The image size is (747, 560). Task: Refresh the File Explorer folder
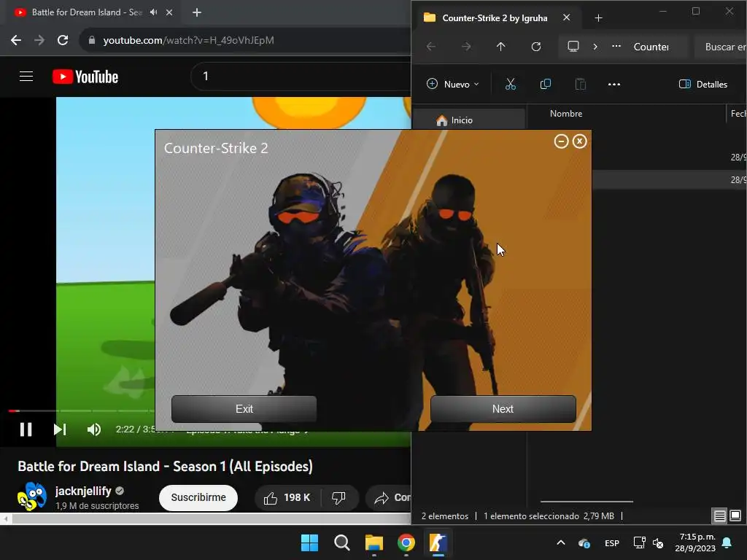pyautogui.click(x=536, y=47)
